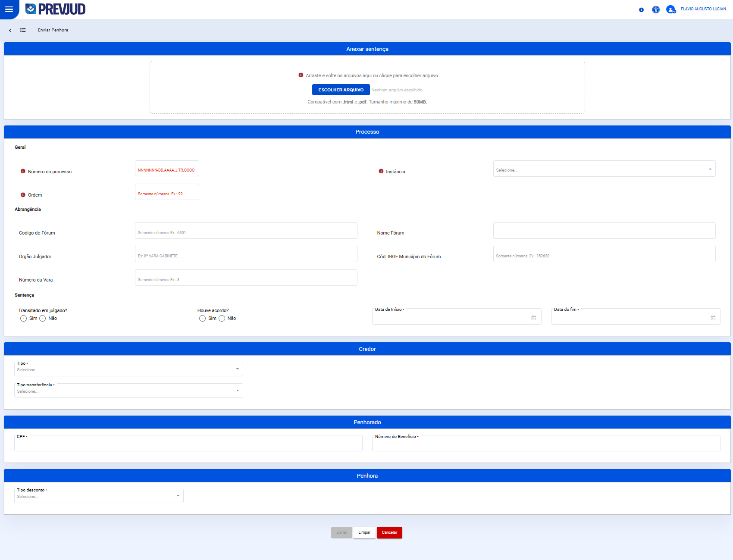Open the Data de Início calendar picker
This screenshot has width=733, height=560.
pyautogui.click(x=533, y=318)
